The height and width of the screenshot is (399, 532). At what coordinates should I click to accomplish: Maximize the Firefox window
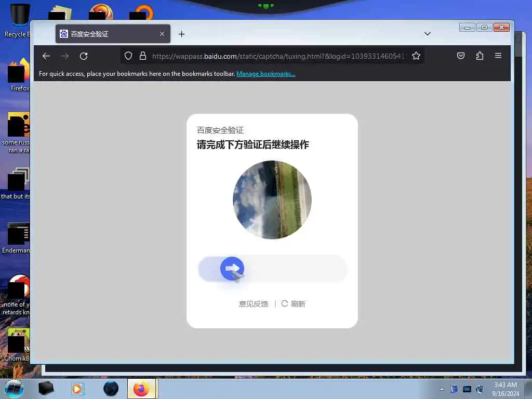484,28
